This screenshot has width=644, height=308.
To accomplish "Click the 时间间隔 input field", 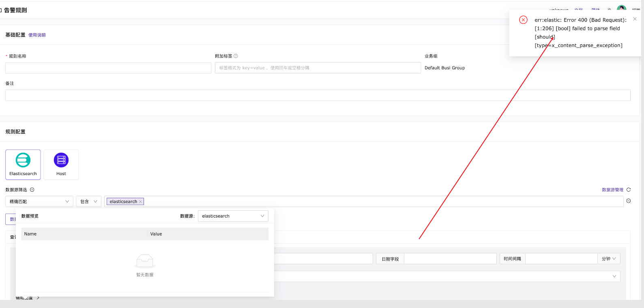I will click(561, 259).
